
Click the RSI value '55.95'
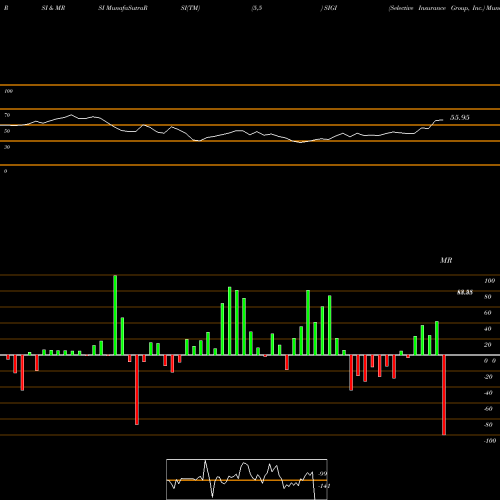(460, 117)
